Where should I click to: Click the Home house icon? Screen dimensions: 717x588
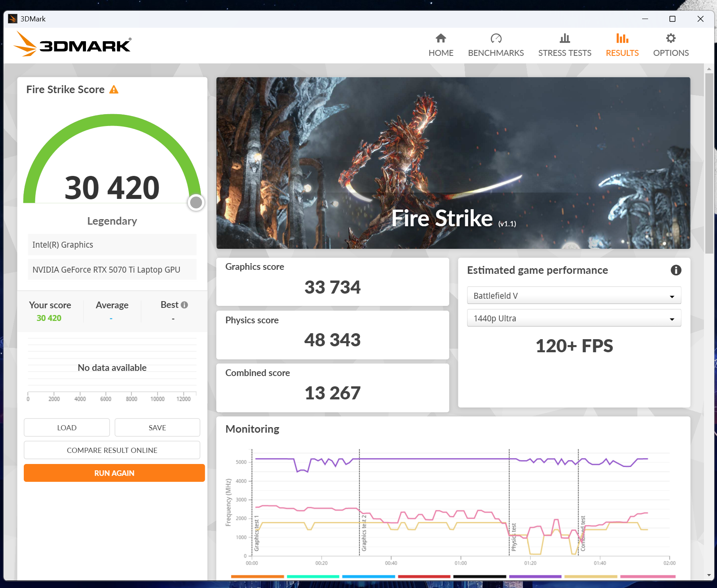point(440,38)
